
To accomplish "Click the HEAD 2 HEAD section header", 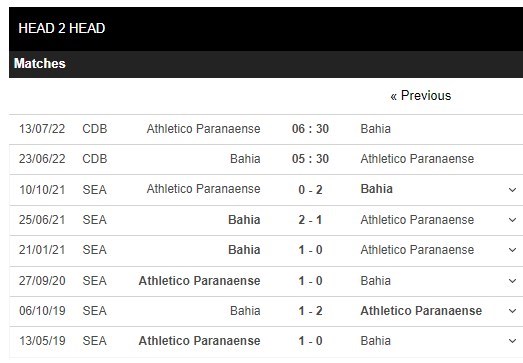I will [62, 28].
